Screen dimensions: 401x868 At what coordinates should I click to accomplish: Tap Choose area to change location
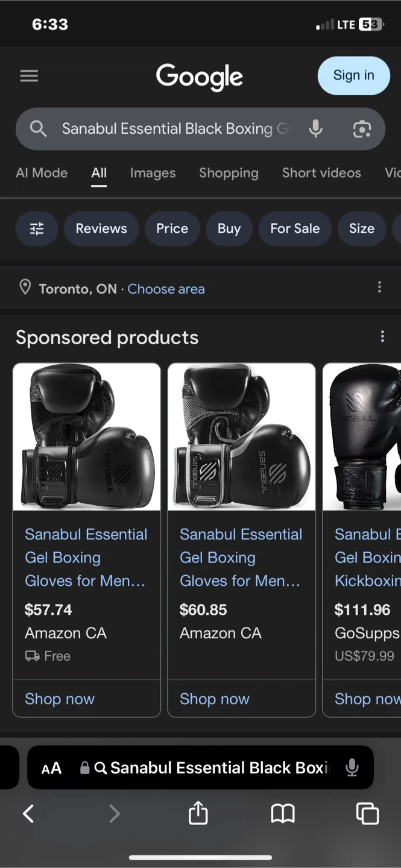pyautogui.click(x=166, y=289)
